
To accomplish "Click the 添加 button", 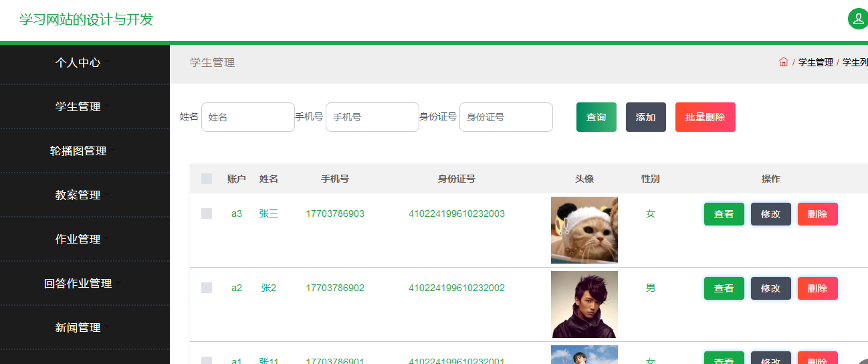I will [x=646, y=117].
